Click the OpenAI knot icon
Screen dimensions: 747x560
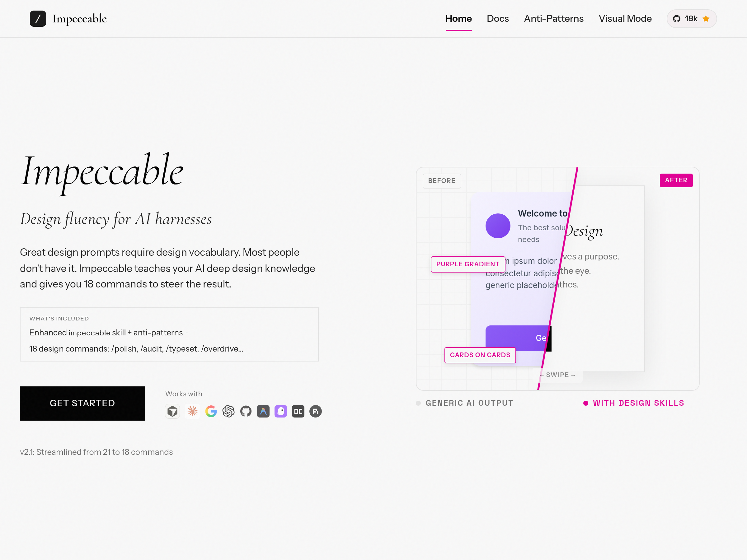[229, 411]
